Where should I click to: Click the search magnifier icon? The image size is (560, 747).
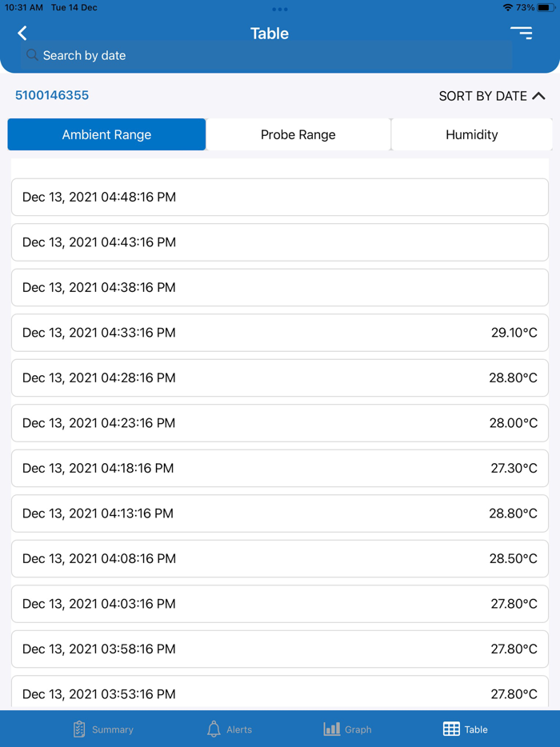(32, 55)
